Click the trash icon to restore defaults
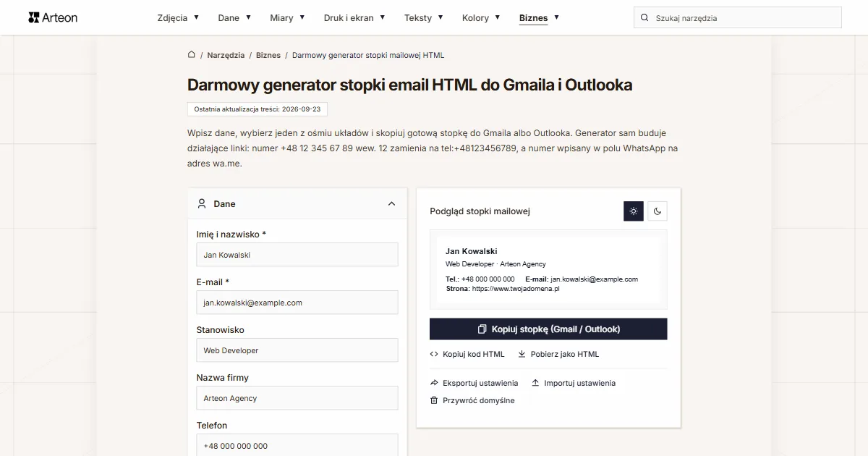The height and width of the screenshot is (456, 868). (434, 400)
